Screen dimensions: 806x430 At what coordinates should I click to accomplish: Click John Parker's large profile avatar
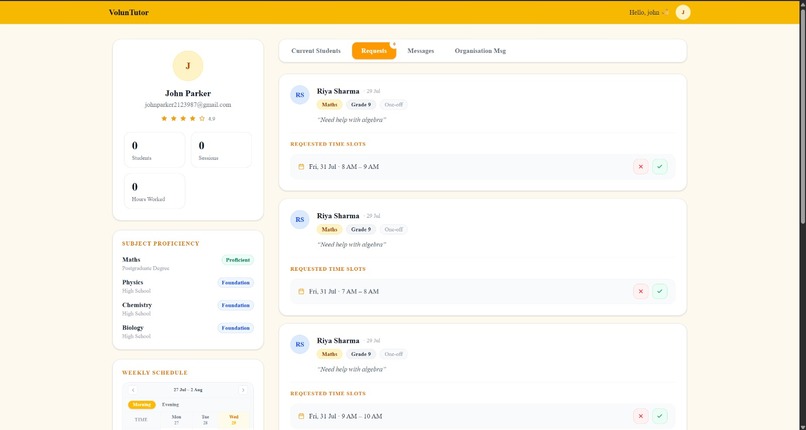tap(188, 66)
